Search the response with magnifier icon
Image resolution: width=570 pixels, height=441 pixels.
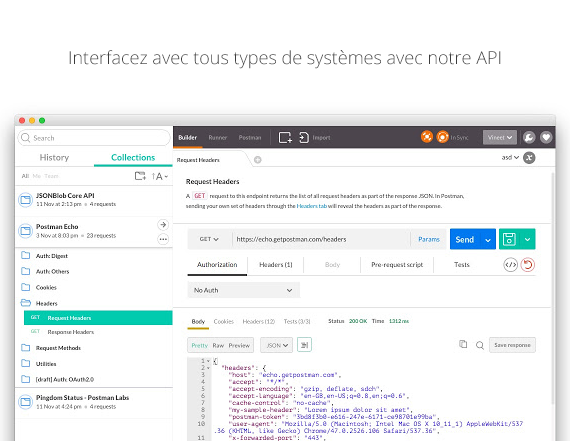click(x=480, y=345)
